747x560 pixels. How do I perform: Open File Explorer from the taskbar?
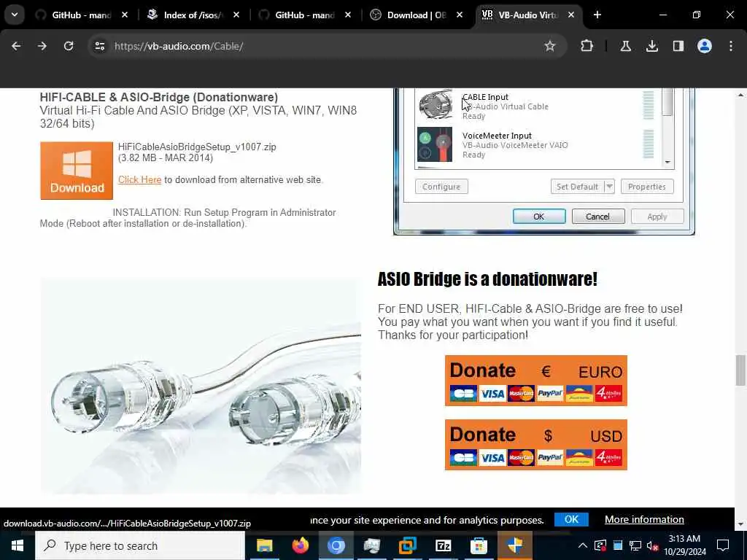[264, 545]
